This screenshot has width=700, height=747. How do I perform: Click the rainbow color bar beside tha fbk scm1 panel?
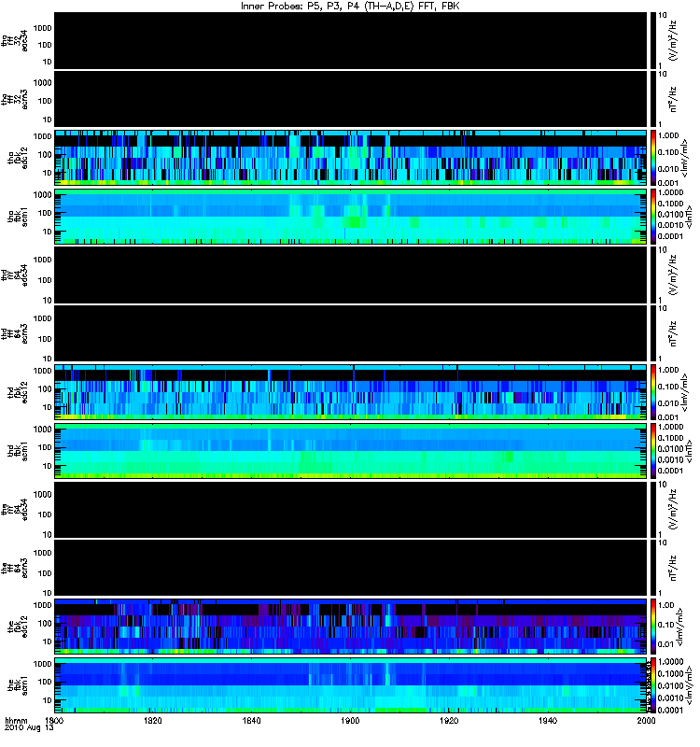pyautogui.click(x=654, y=217)
